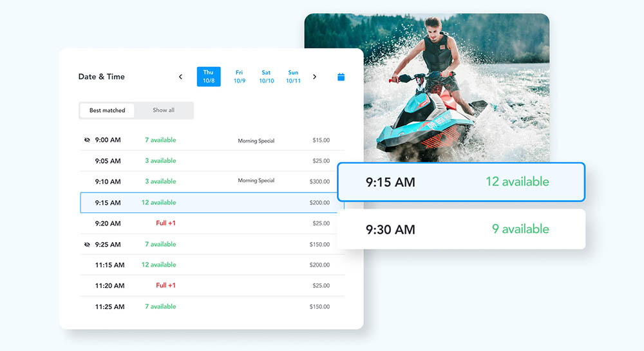Choose the 9:20 AM time slot
The height and width of the screenshot is (351, 644).
click(x=213, y=223)
